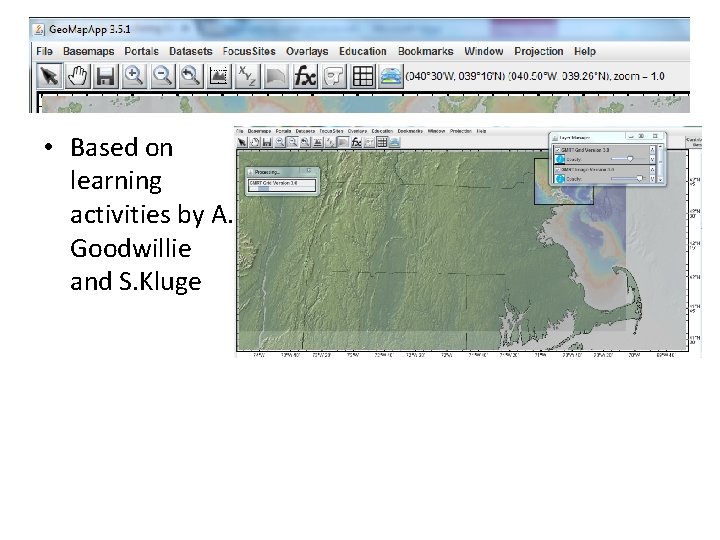
Task: Minimize the Layer Manager window
Action: (x=631, y=136)
